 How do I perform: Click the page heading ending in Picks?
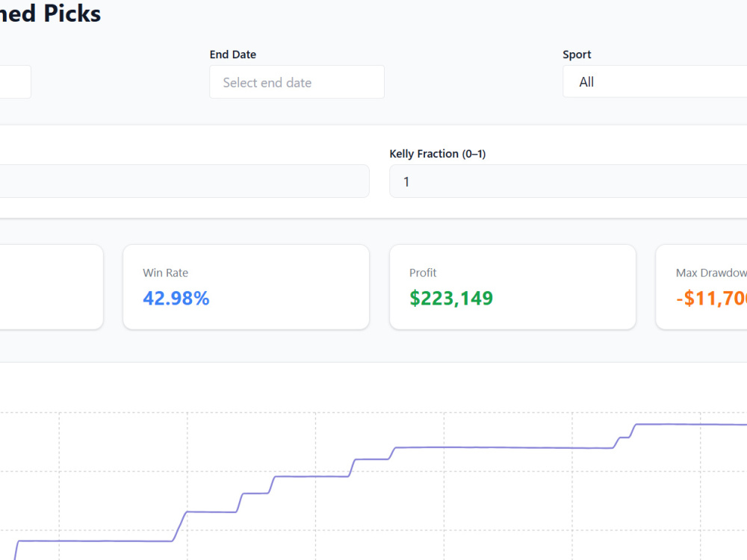pyautogui.click(x=51, y=13)
